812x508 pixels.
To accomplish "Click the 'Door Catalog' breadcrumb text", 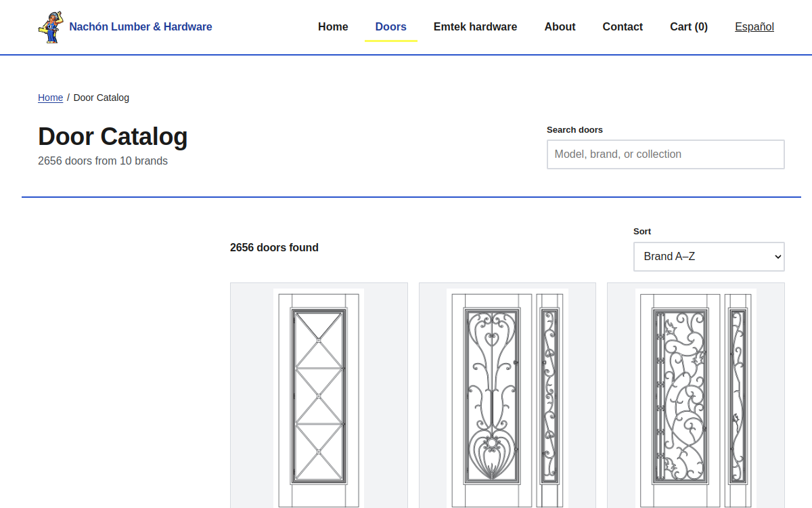I will click(101, 98).
